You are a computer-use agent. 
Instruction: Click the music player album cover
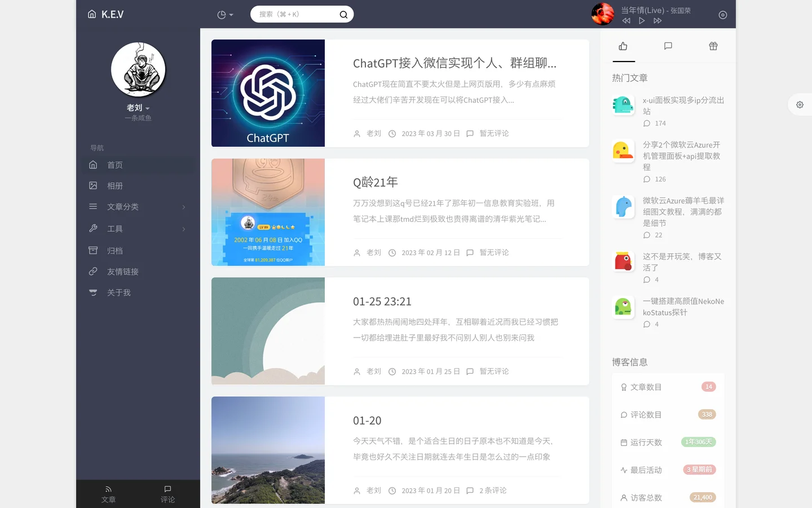[x=602, y=14]
